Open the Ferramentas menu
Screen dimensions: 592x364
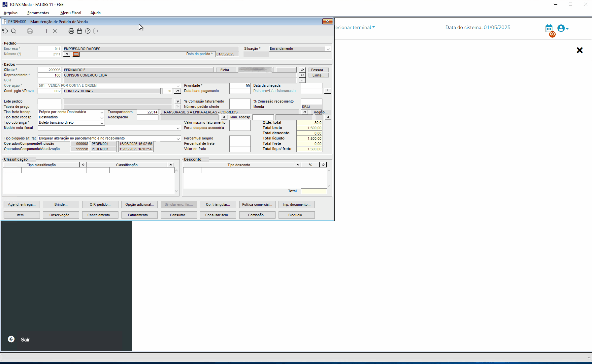(38, 13)
